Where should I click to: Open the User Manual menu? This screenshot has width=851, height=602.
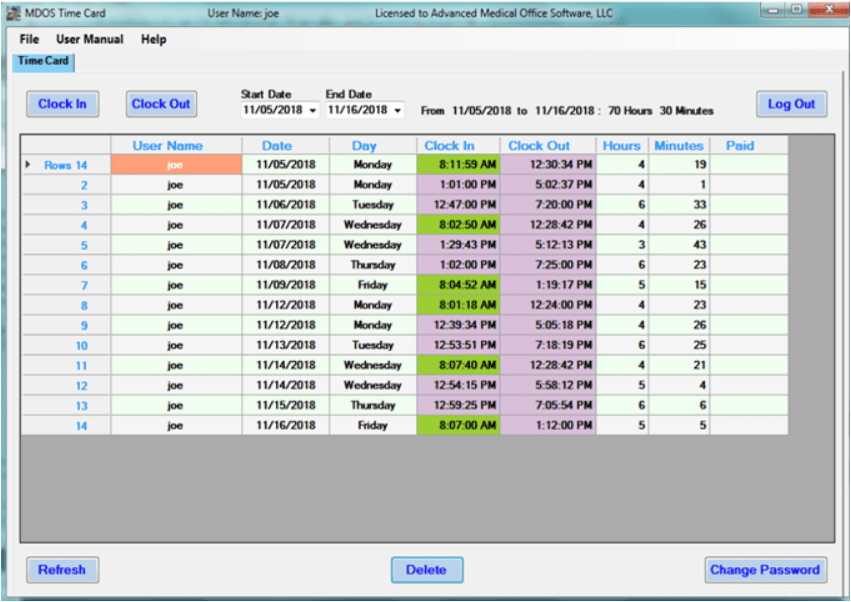(x=89, y=39)
